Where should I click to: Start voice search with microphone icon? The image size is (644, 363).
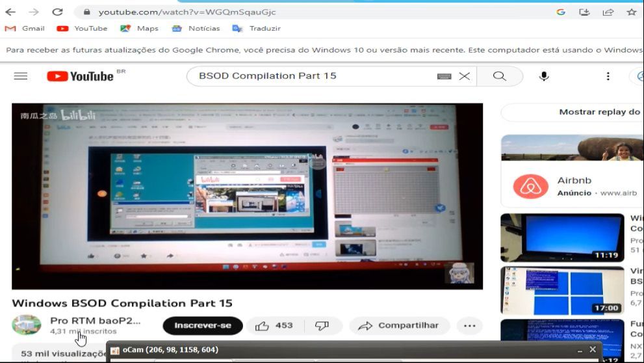(x=544, y=76)
